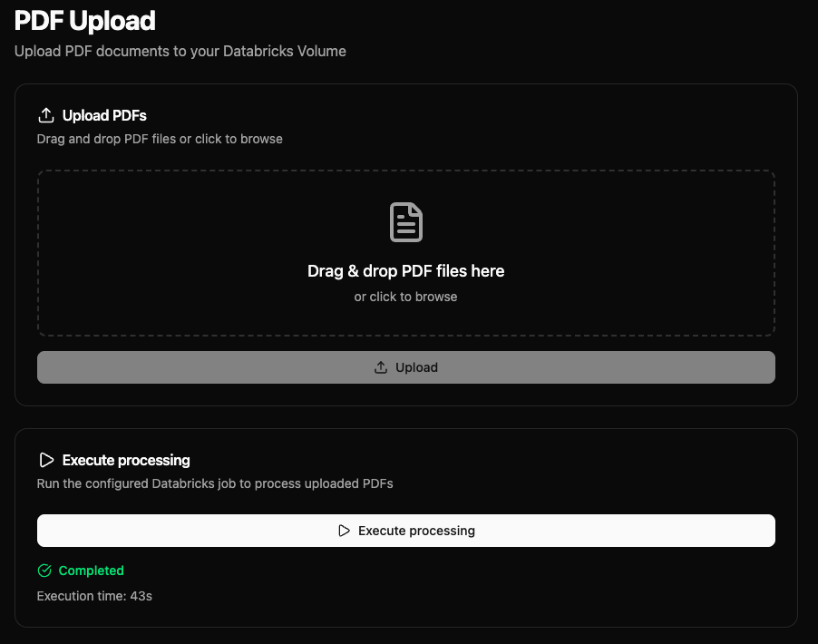Click the upload icon inside the Upload button
The height and width of the screenshot is (644, 818).
click(x=381, y=367)
